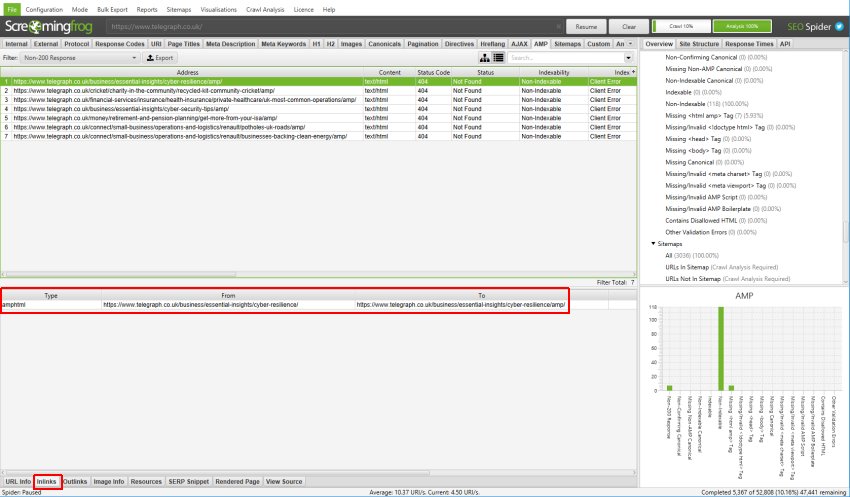This screenshot has height=497, width=850.
Task: Open the View Source bottom tab
Action: (284, 481)
